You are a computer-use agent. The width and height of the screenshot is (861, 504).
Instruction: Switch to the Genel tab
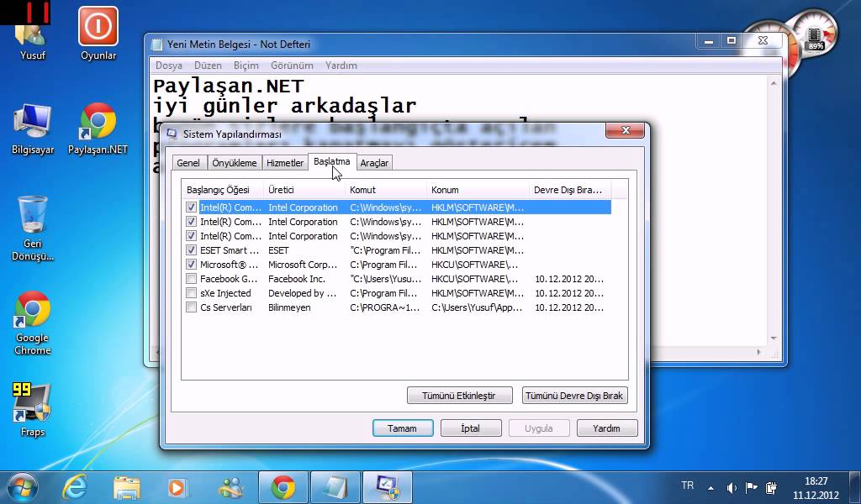pyautogui.click(x=188, y=163)
